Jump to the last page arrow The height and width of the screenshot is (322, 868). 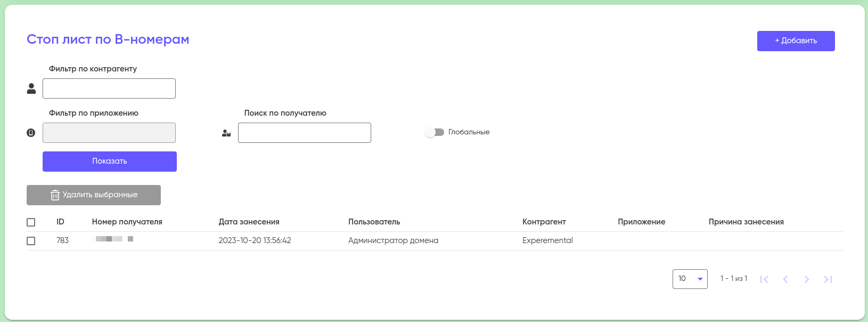click(828, 279)
